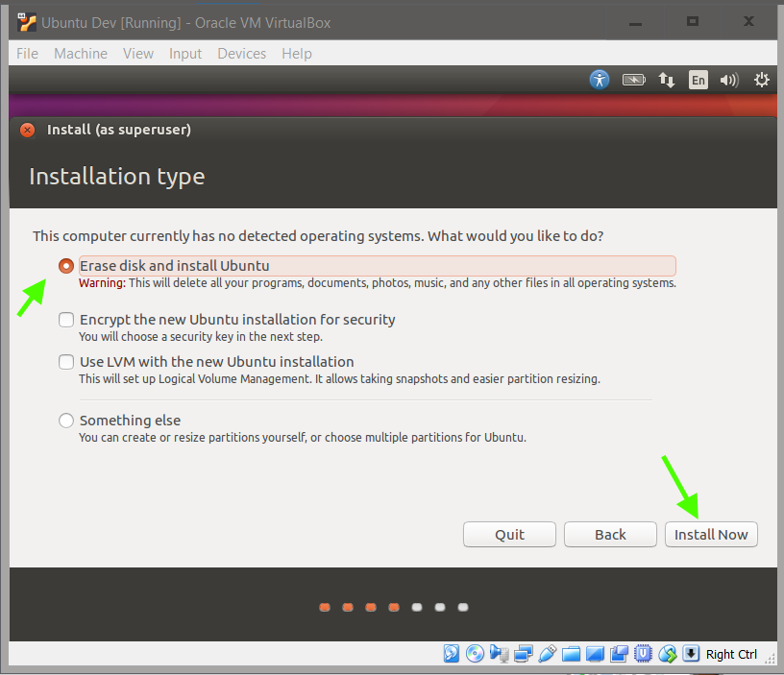This screenshot has width=784, height=675.
Task: Click the display monitor status icon
Action: [595, 654]
